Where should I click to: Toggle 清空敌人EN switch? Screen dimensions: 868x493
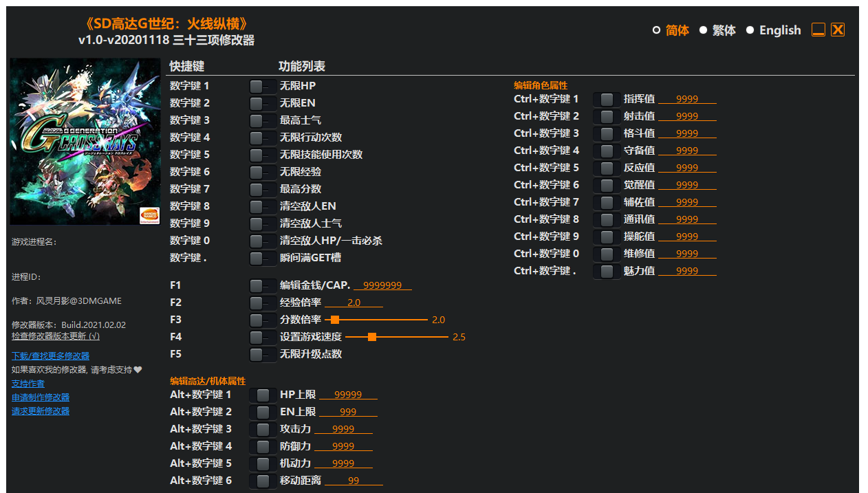(x=263, y=206)
